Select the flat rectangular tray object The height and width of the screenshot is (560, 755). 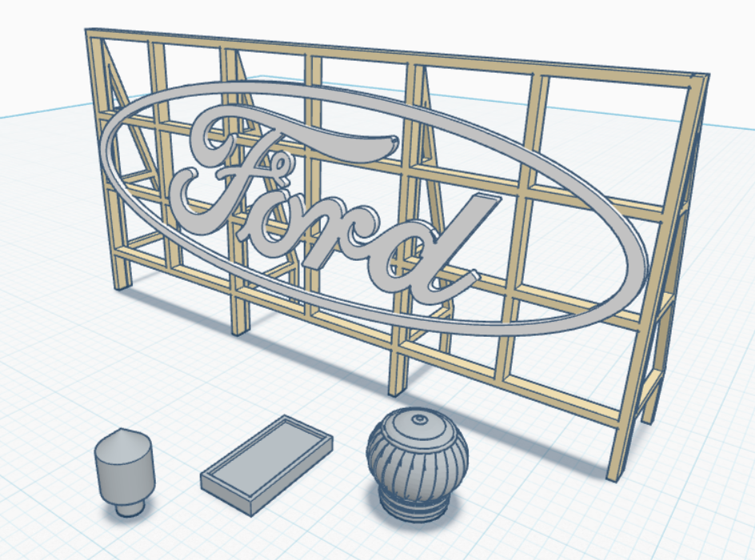coord(266,464)
